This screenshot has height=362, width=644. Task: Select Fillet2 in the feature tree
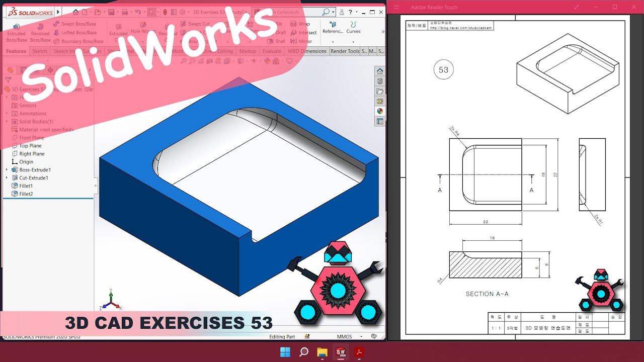22,194
